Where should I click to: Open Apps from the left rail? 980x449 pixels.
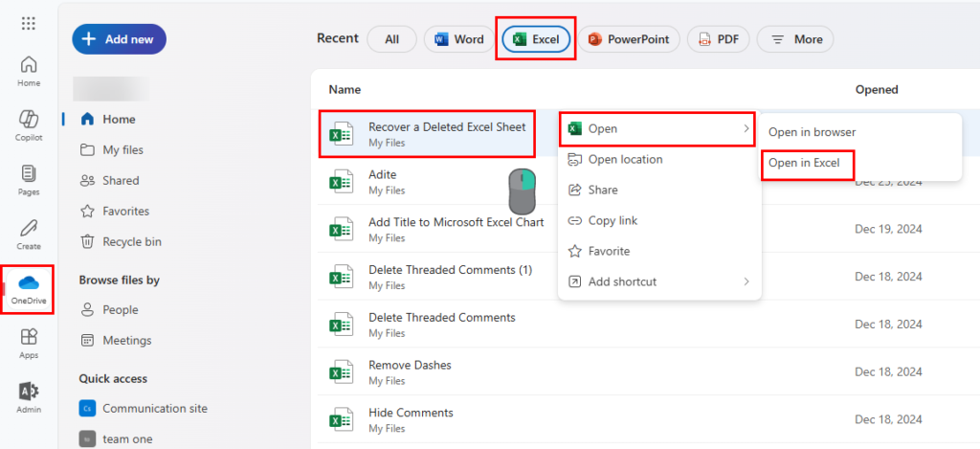coord(29,344)
